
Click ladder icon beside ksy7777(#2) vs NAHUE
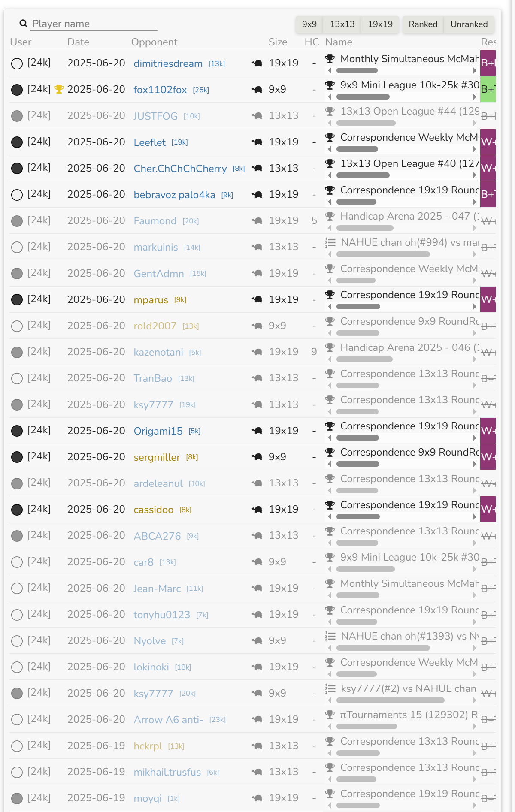[330, 688]
